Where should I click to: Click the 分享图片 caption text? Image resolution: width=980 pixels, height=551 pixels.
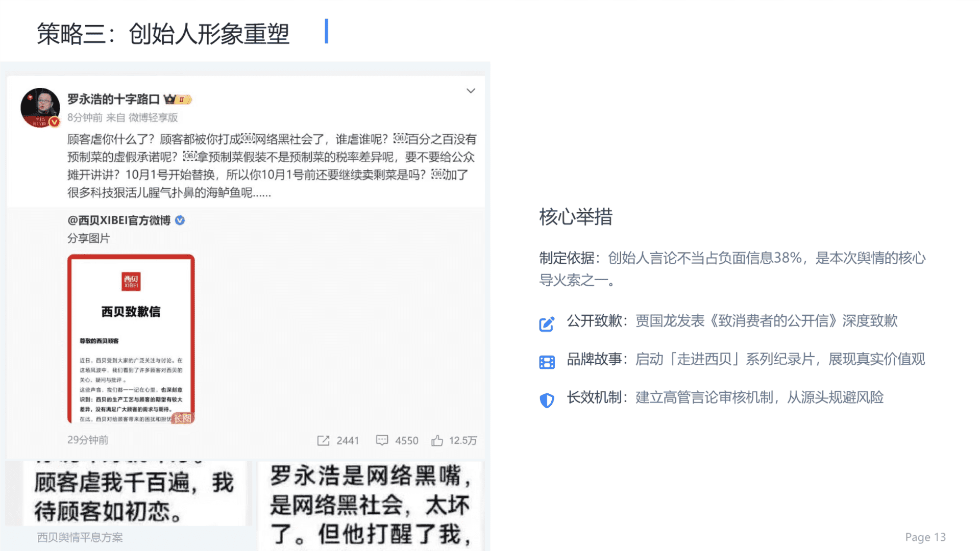89,238
